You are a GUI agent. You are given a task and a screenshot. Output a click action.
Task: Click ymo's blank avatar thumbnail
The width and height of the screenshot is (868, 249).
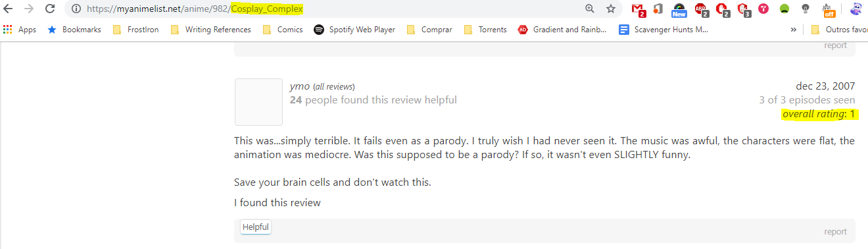(x=258, y=102)
